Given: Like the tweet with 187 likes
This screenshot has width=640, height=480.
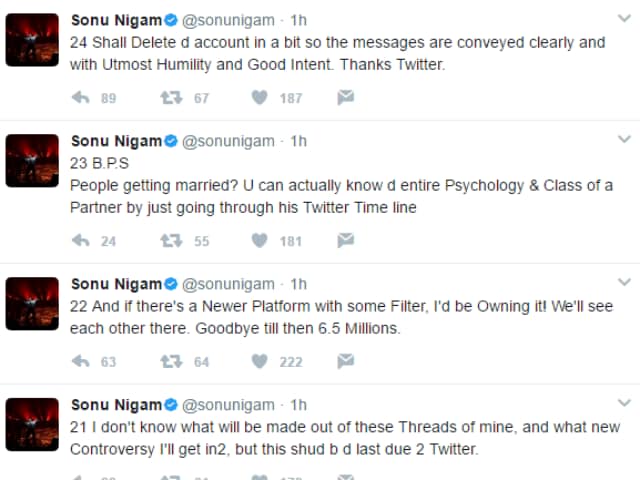Looking at the screenshot, I should click(x=259, y=98).
